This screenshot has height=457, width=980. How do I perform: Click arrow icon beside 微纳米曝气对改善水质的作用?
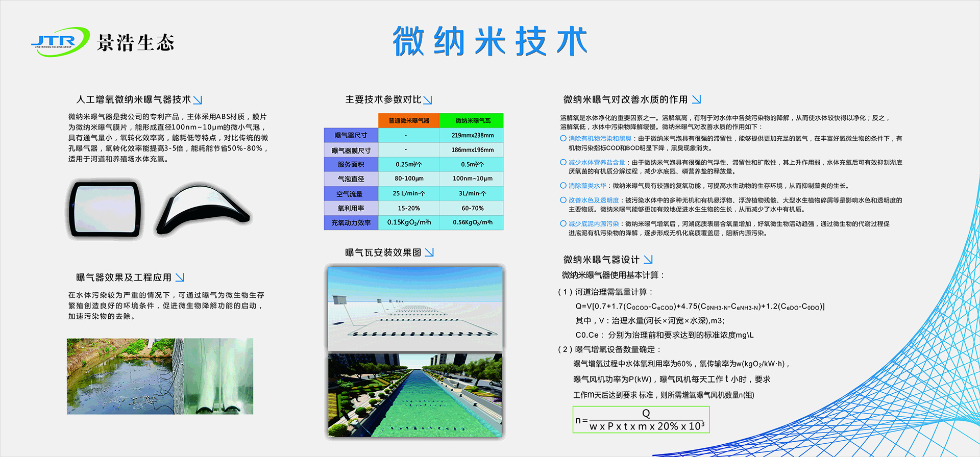696,99
